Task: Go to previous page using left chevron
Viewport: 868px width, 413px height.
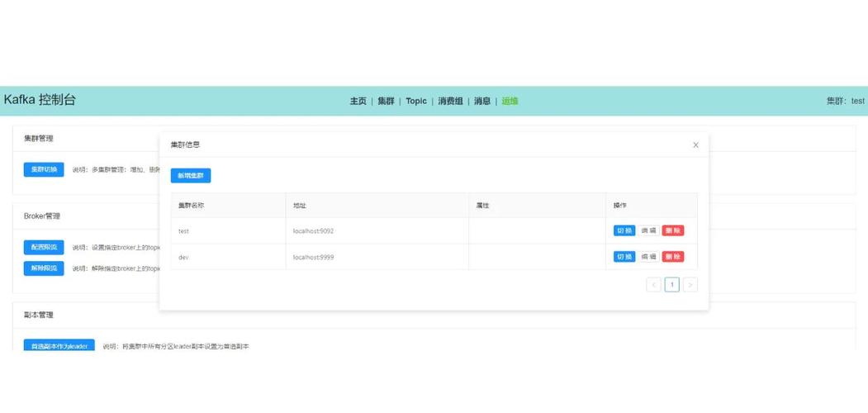Action: [654, 285]
